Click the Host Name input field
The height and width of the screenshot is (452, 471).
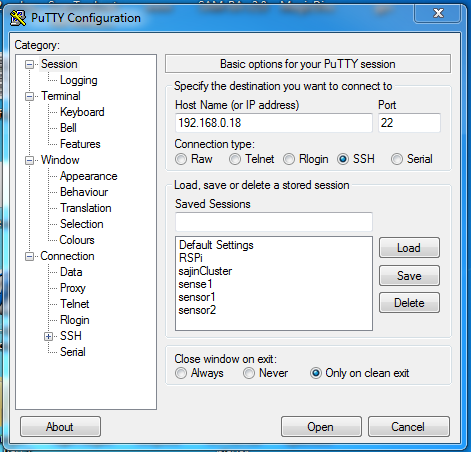coord(274,123)
